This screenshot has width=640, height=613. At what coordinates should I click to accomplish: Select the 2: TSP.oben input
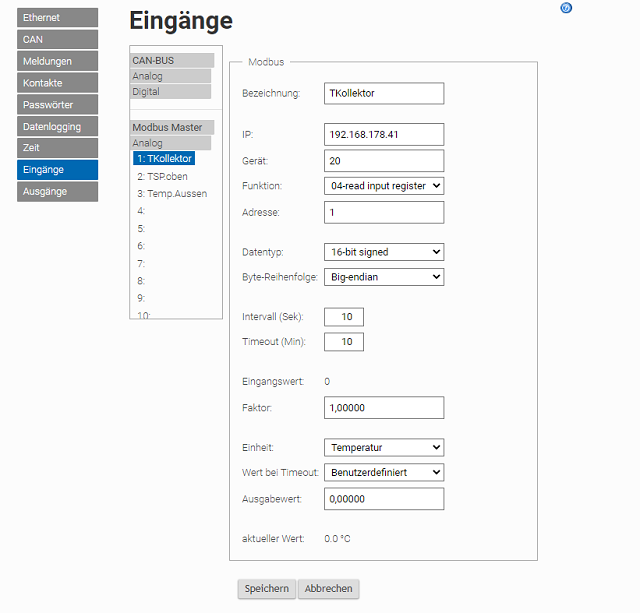162,176
